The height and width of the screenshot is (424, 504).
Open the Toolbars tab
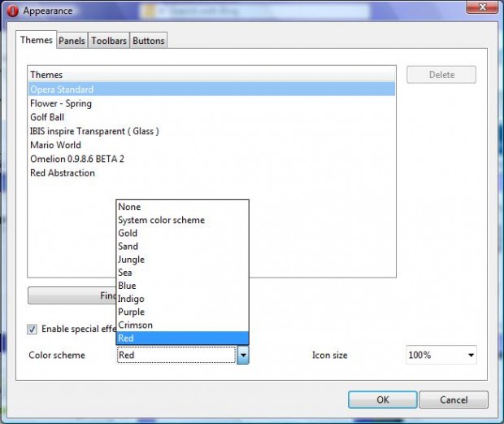pos(109,41)
